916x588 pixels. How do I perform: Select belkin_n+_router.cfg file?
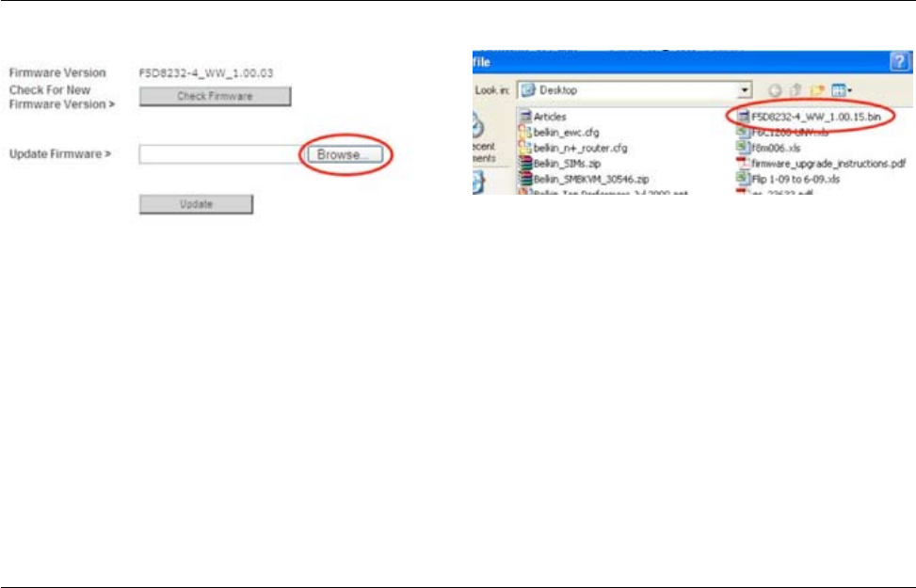(573, 149)
